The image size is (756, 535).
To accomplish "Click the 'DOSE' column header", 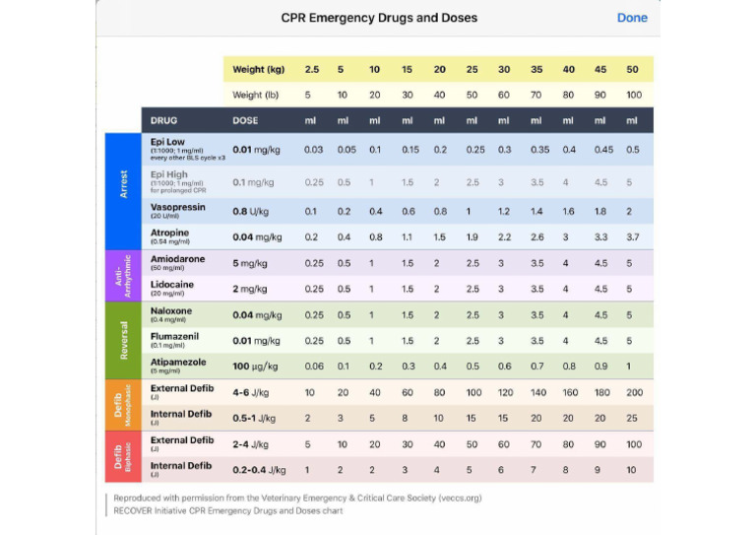I will pyautogui.click(x=245, y=120).
